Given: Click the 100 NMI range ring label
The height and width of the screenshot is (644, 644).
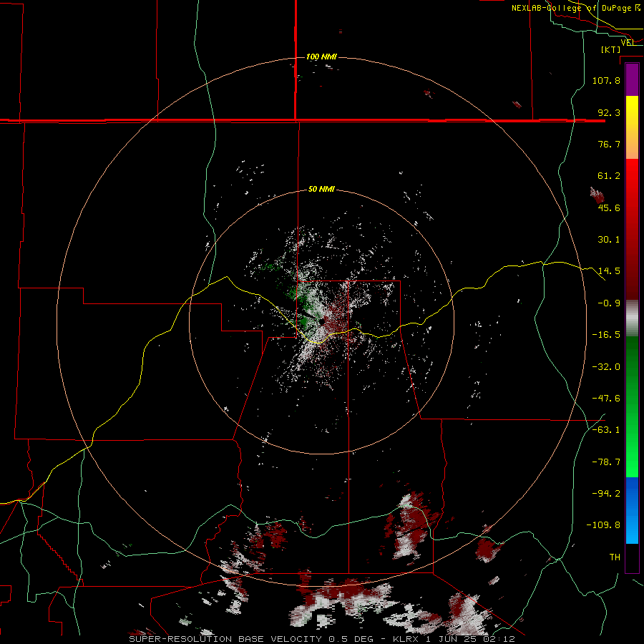Looking at the screenshot, I should 321,57.
